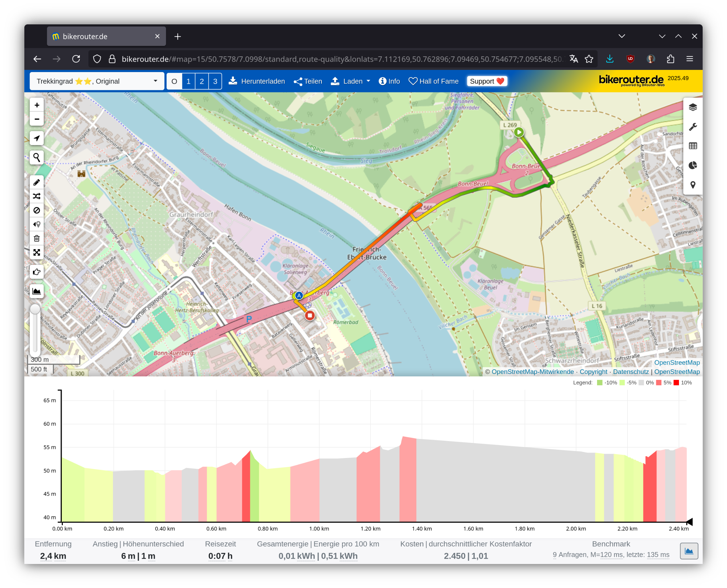Toggle elevation chart button at bottom right
The width and height of the screenshot is (727, 588).
click(x=689, y=551)
